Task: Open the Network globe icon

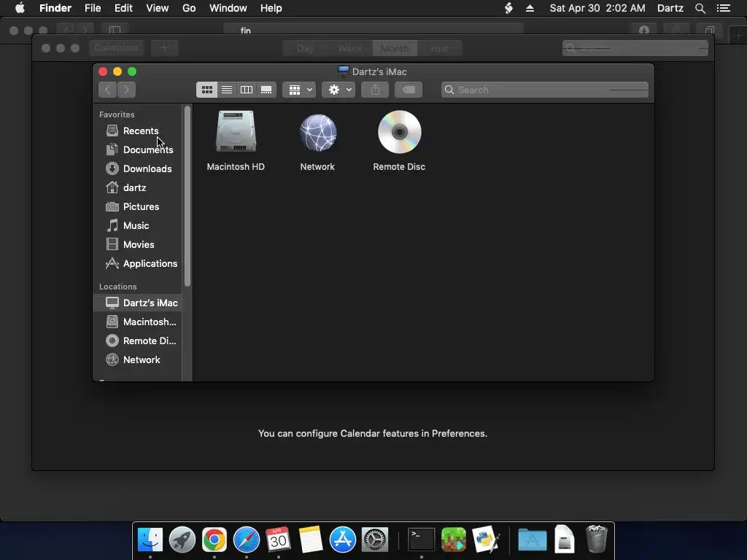Action: 318,133
